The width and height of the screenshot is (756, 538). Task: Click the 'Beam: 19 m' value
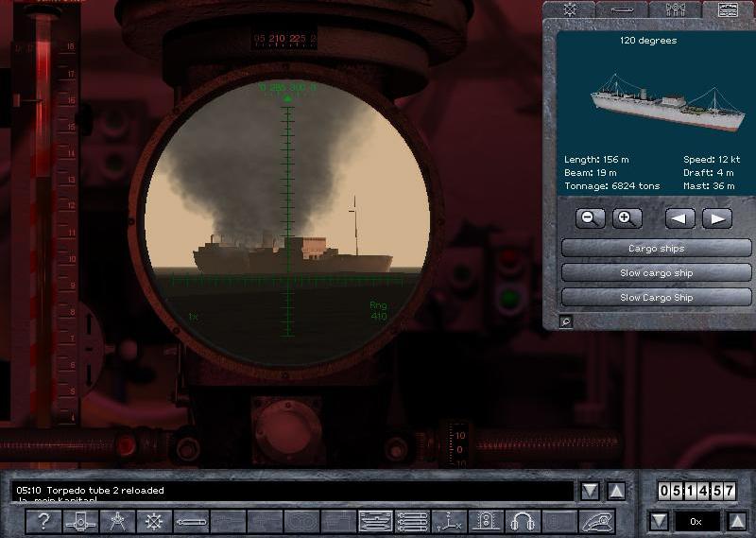click(590, 173)
